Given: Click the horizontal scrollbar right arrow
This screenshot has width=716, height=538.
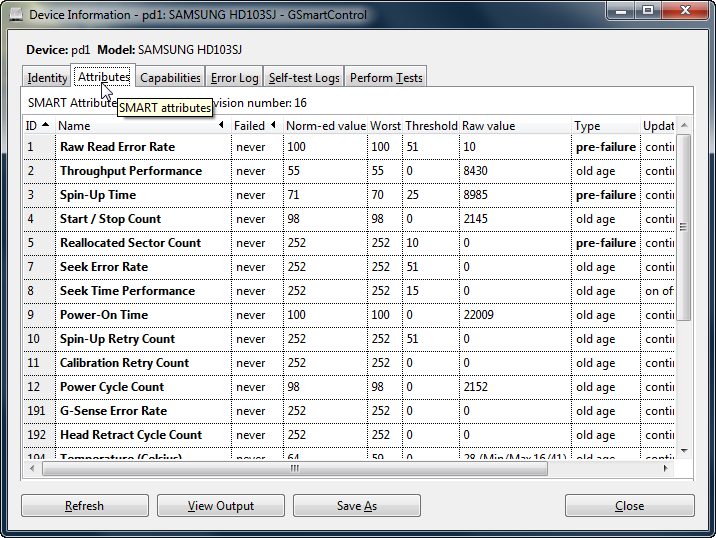Looking at the screenshot, I should [x=665, y=468].
